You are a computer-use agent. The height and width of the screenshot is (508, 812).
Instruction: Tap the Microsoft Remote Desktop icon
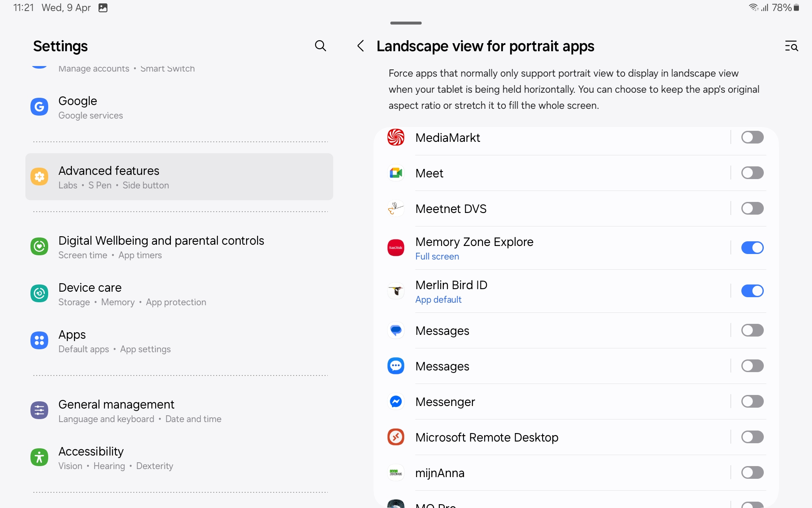pos(396,437)
